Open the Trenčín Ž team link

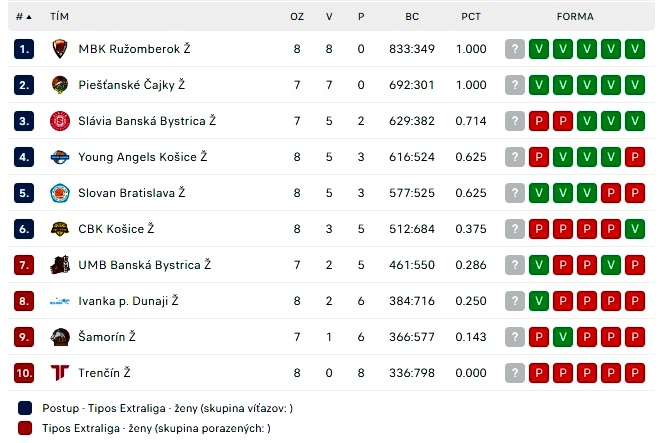pos(104,373)
